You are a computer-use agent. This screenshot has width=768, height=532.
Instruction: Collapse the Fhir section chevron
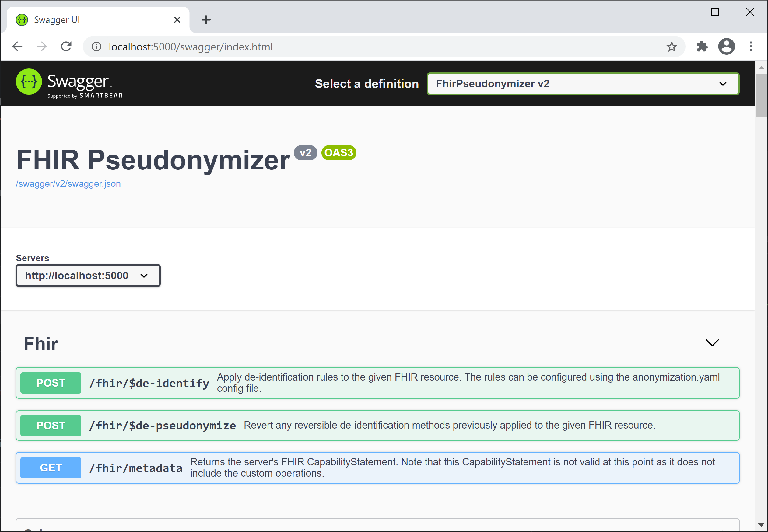coord(712,343)
